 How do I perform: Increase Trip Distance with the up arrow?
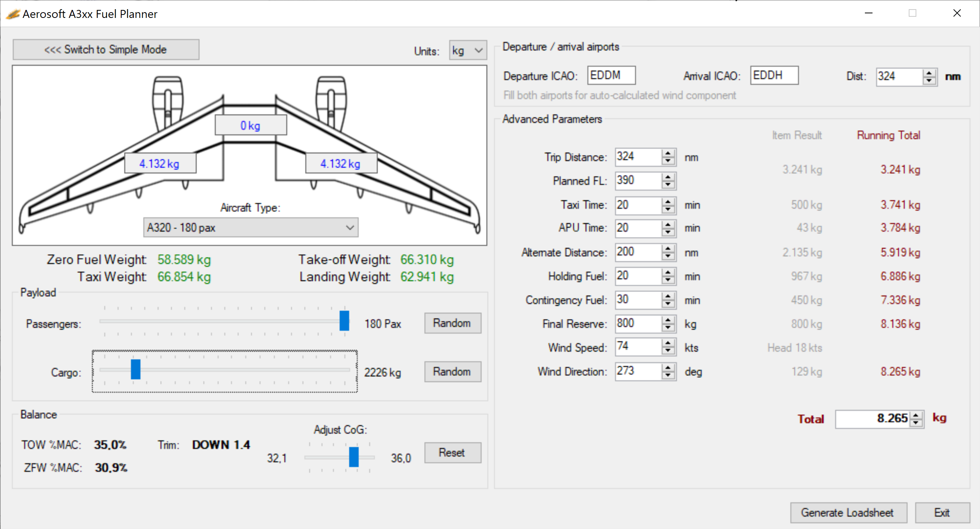pyautogui.click(x=668, y=154)
